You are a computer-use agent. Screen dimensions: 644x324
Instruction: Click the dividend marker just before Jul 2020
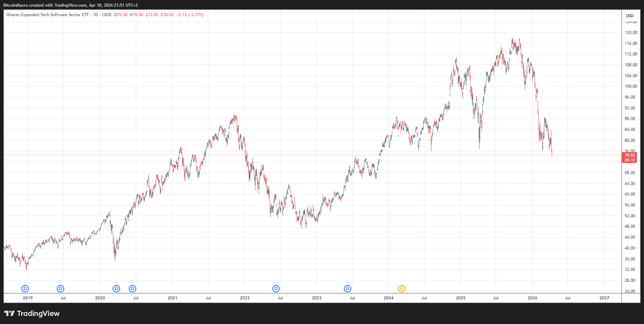133,289
